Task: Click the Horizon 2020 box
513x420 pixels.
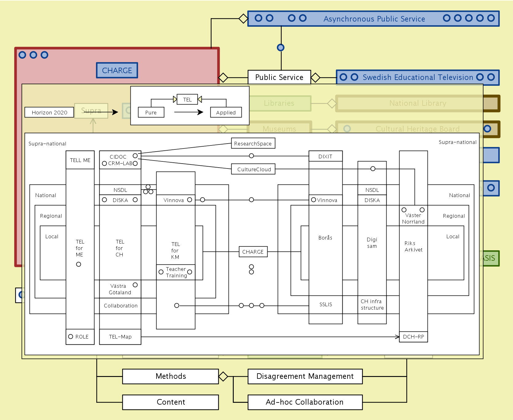Action: pos(49,113)
